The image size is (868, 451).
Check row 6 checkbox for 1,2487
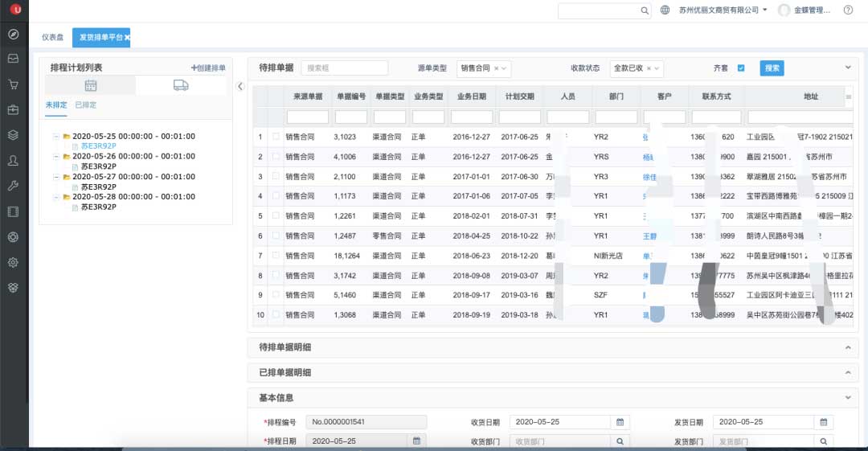click(276, 236)
